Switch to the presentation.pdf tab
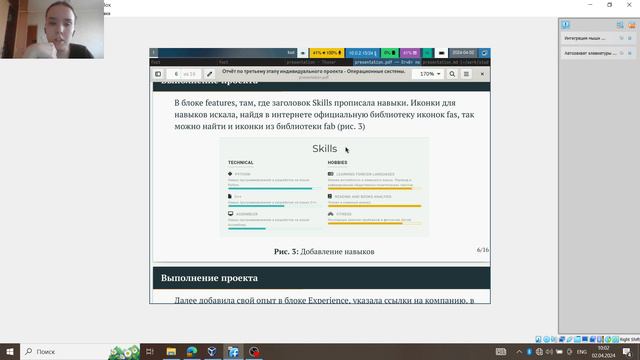 (387, 62)
